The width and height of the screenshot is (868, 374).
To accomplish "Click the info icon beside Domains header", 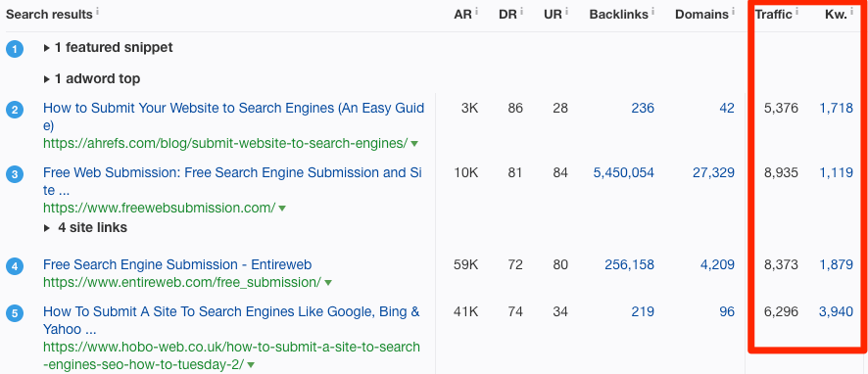I will (734, 11).
